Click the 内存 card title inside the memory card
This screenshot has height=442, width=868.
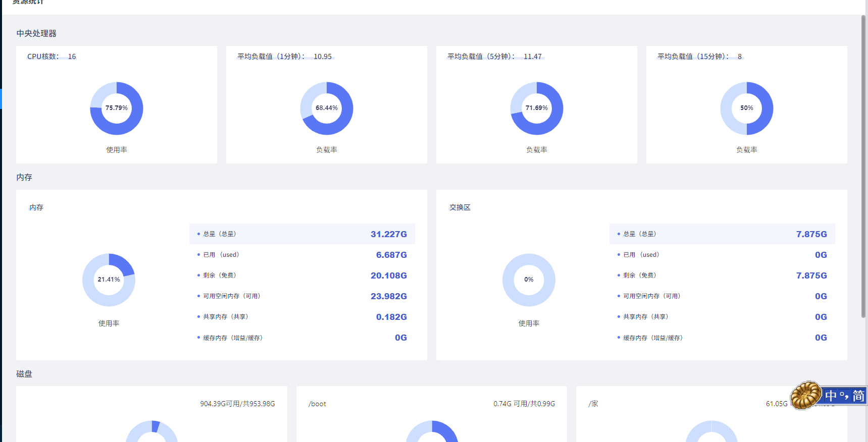[x=36, y=207]
